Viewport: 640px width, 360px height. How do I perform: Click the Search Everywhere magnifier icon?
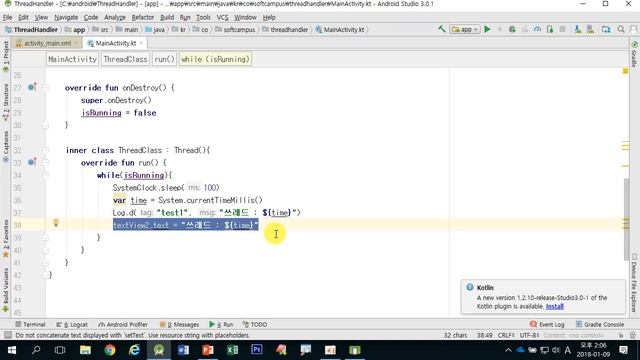621,29
